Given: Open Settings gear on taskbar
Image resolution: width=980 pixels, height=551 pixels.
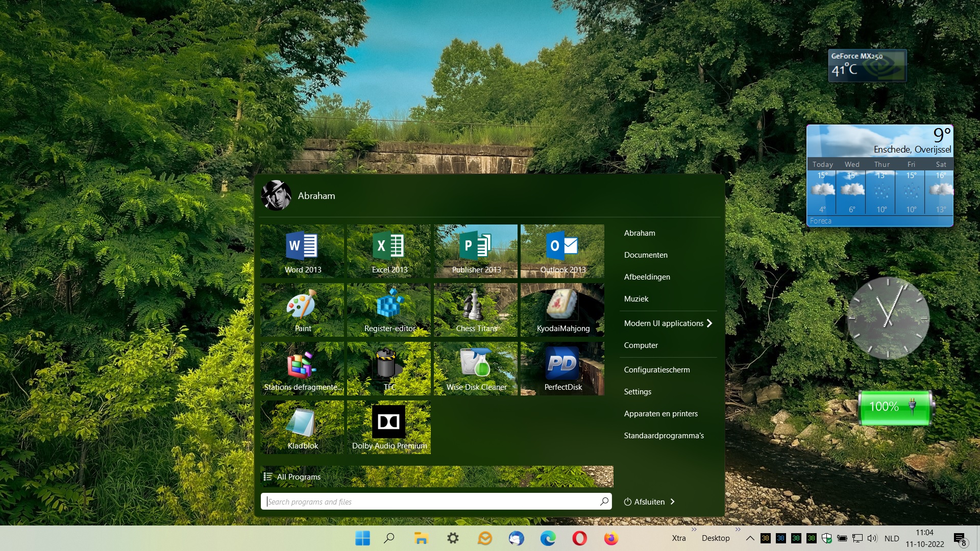Looking at the screenshot, I should pyautogui.click(x=453, y=538).
